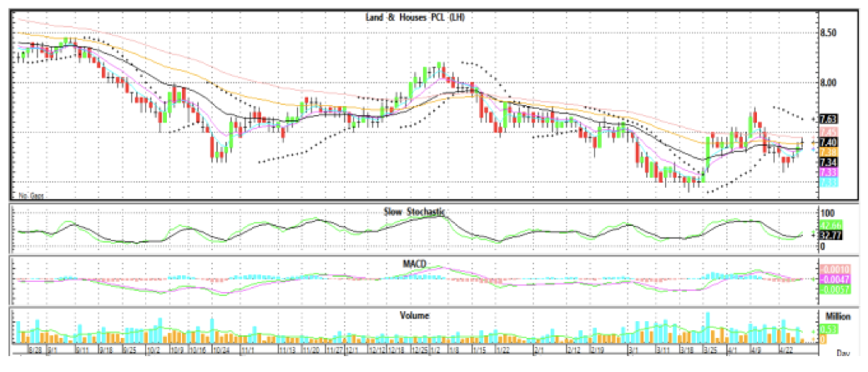Click the 10/24 date label
The image size is (868, 372).
click(x=221, y=349)
